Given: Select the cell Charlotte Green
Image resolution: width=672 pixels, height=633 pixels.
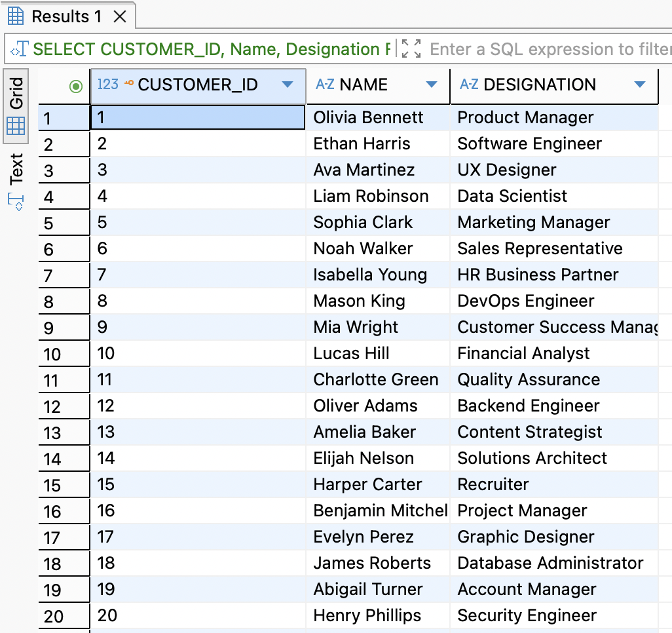Looking at the screenshot, I should pyautogui.click(x=378, y=379).
